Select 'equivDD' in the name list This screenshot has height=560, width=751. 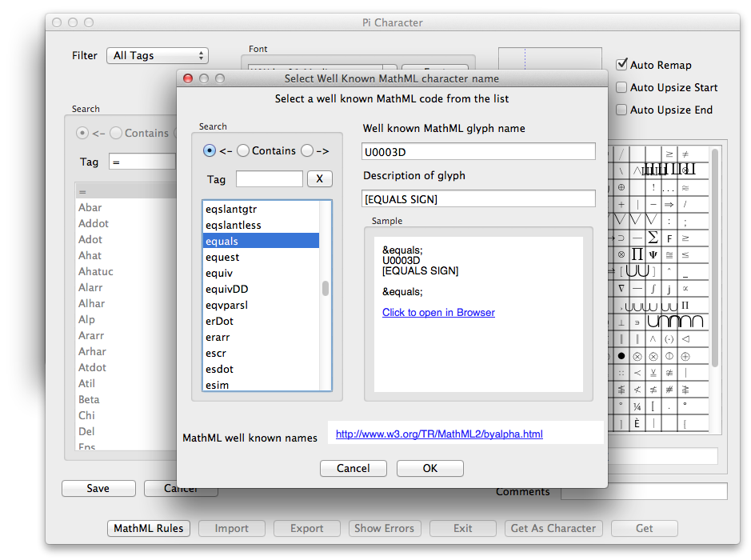261,289
